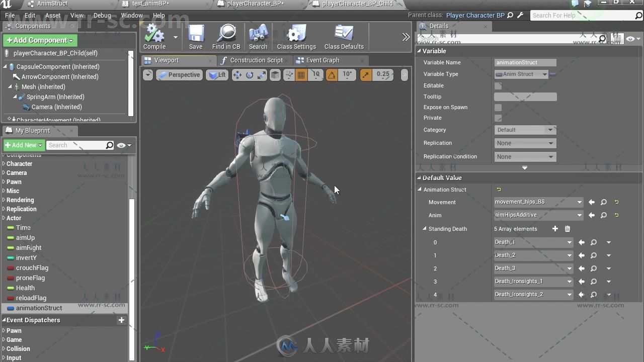The width and height of the screenshot is (644, 362).
Task: Open blueprint Search toolbar icon
Action: click(258, 37)
